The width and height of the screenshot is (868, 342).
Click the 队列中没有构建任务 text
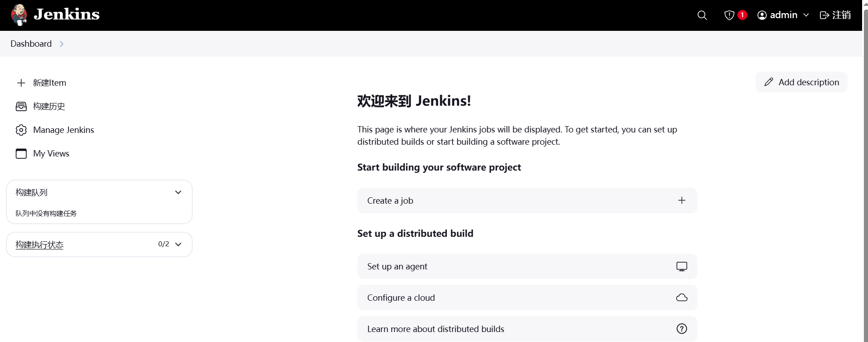point(46,213)
